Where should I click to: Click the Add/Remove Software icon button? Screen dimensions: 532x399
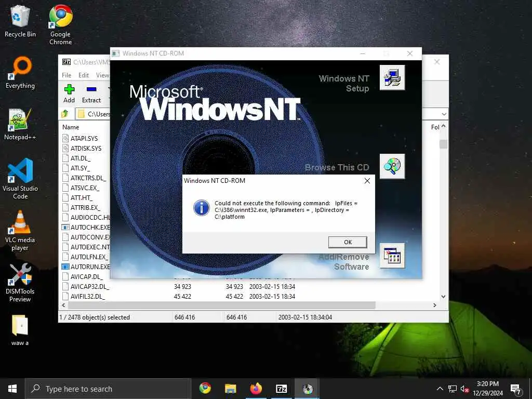click(392, 256)
